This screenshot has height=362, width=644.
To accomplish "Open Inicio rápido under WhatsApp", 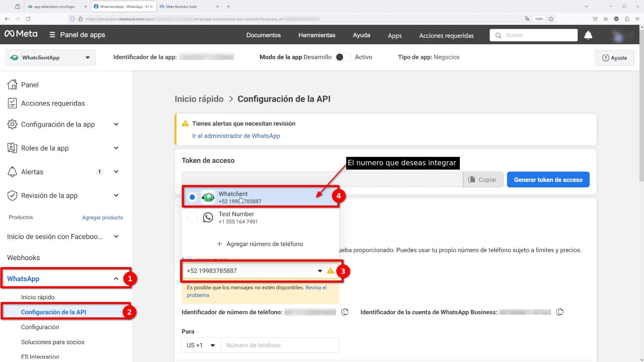I will (x=38, y=297).
